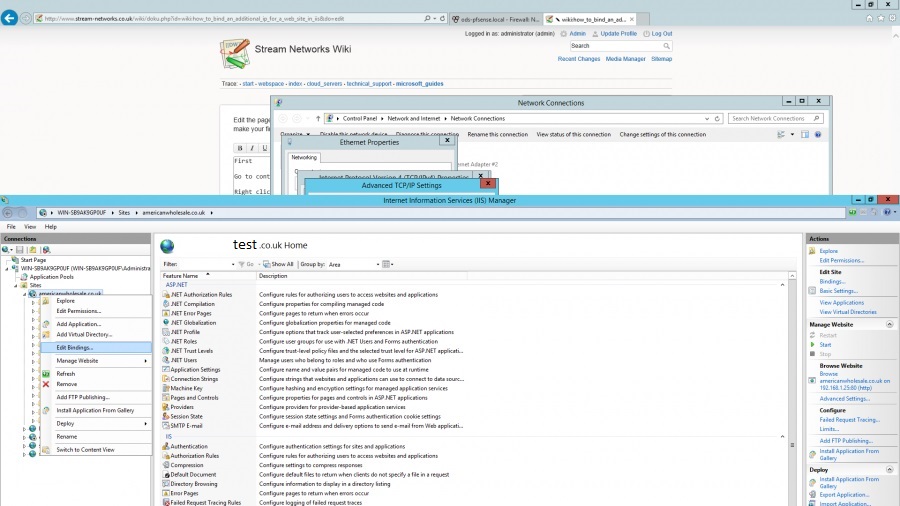Viewport: 900px width, 506px height.
Task: Open the View menu in IIS Manager
Action: (30, 227)
